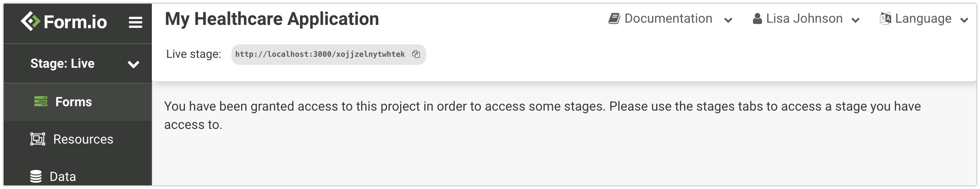Click the Documentation book icon

[614, 19]
